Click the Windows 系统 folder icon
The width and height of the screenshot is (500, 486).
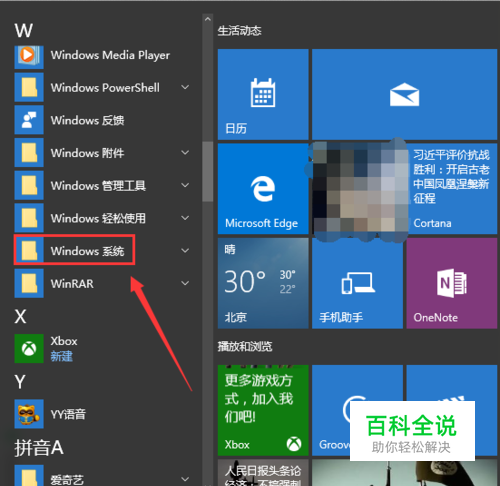[29, 251]
